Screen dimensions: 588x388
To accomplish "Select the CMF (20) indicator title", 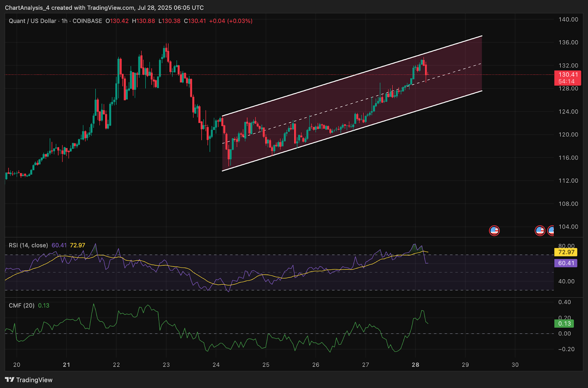I will click(x=22, y=306).
